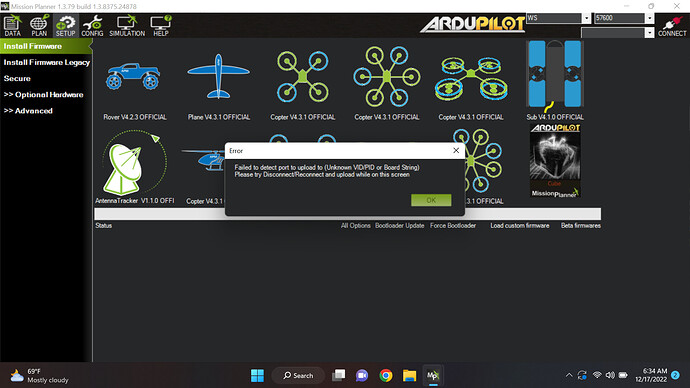Open the DATA flight screen icon
This screenshot has width=690, height=388.
[x=12, y=26]
